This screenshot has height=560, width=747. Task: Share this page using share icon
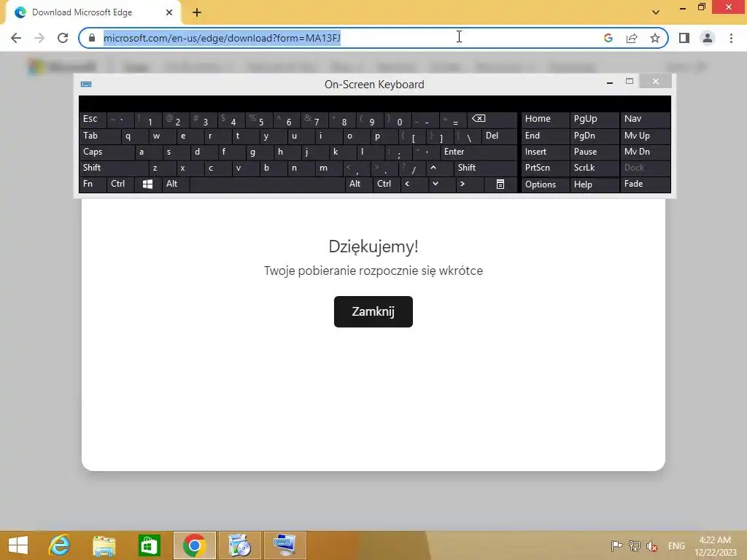(632, 38)
